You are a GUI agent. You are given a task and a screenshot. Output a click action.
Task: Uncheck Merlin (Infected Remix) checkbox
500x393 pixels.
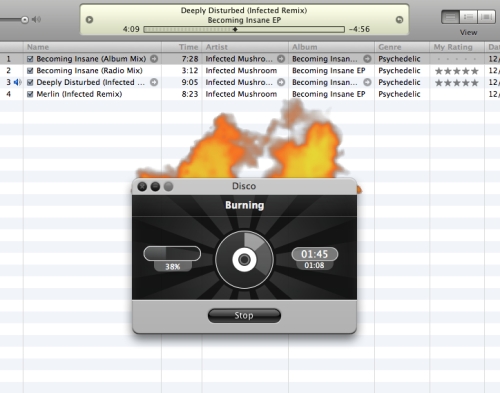pos(30,94)
